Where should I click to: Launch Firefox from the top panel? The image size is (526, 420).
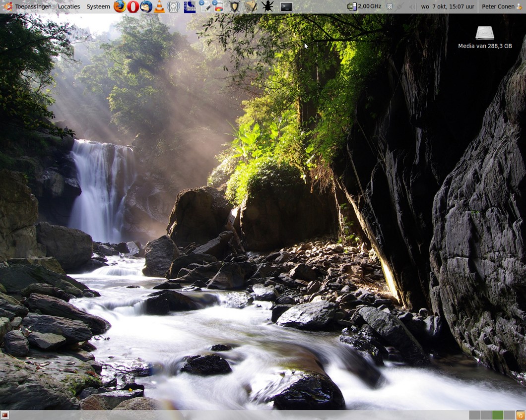(120, 6)
